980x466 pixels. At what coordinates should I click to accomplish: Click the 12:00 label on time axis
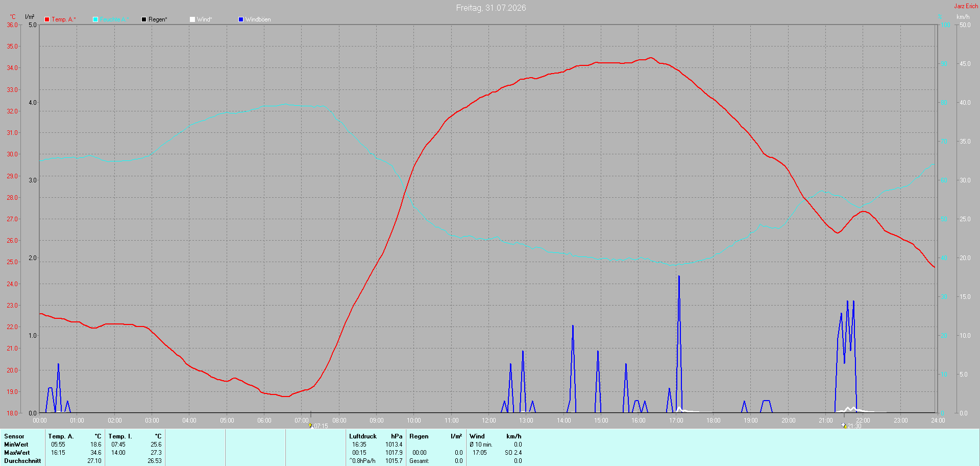489,421
